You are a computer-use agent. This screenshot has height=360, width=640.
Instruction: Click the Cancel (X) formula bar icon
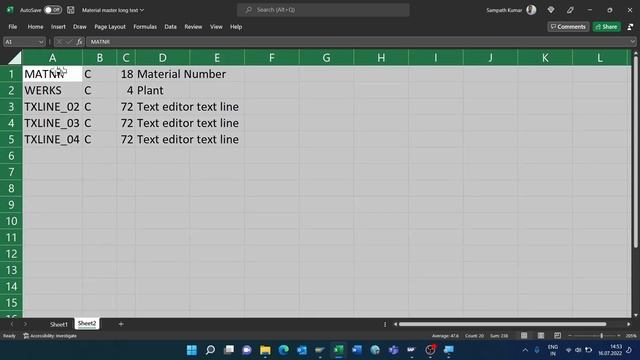[59, 42]
